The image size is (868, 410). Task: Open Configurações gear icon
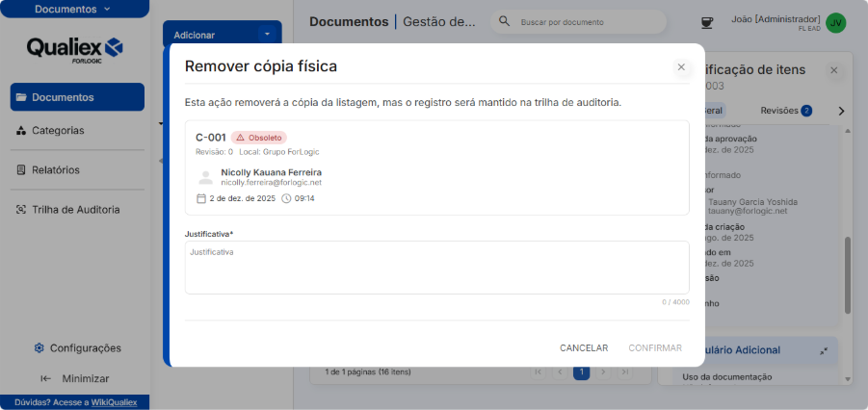pyautogui.click(x=39, y=347)
